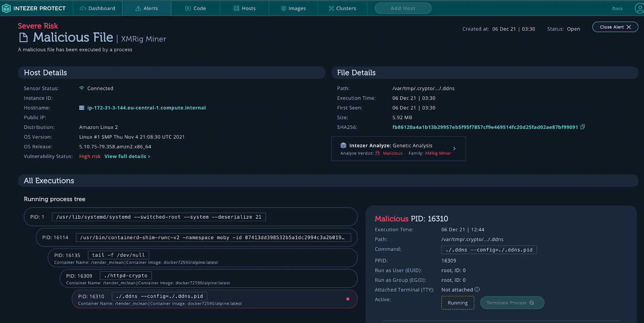Click the Attached Terminal info icon

(477, 290)
